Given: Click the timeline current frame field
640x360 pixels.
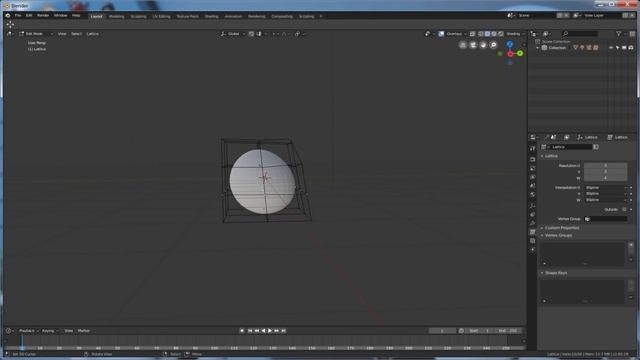Looking at the screenshot, I should [442, 331].
